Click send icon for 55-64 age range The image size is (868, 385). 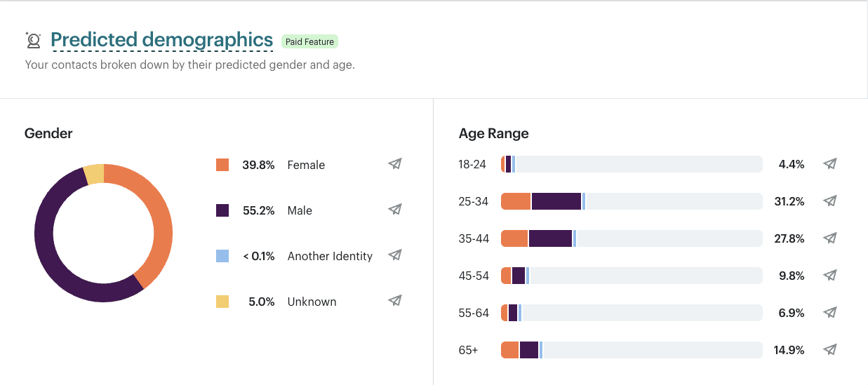click(830, 313)
